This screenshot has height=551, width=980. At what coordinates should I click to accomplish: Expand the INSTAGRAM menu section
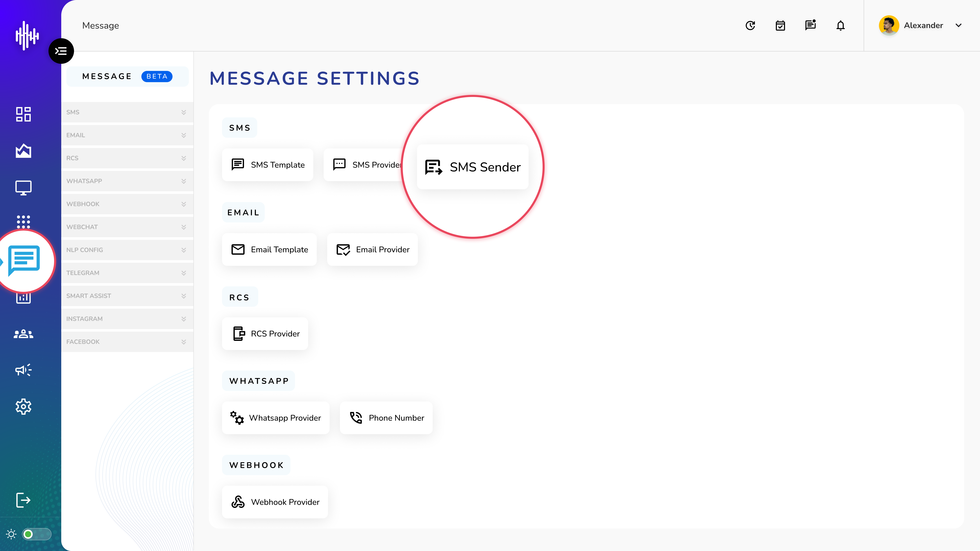pos(127,319)
